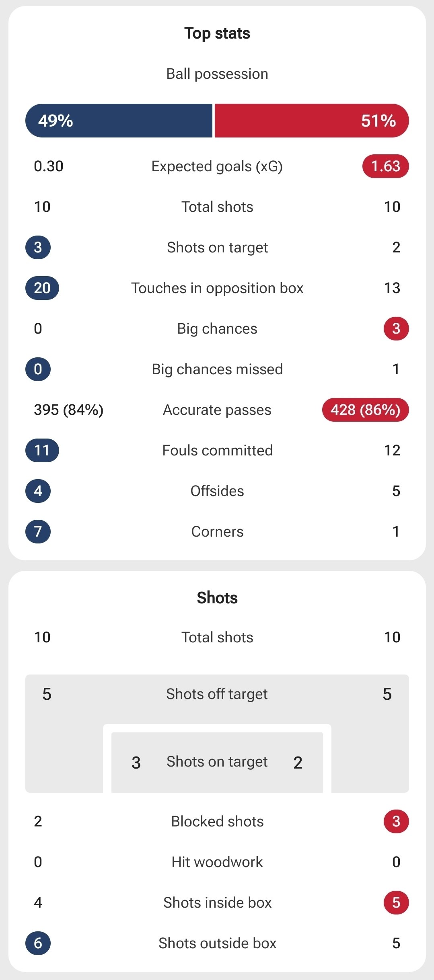Click the blue 4 offsides badge
This screenshot has width=434, height=980.
[38, 491]
